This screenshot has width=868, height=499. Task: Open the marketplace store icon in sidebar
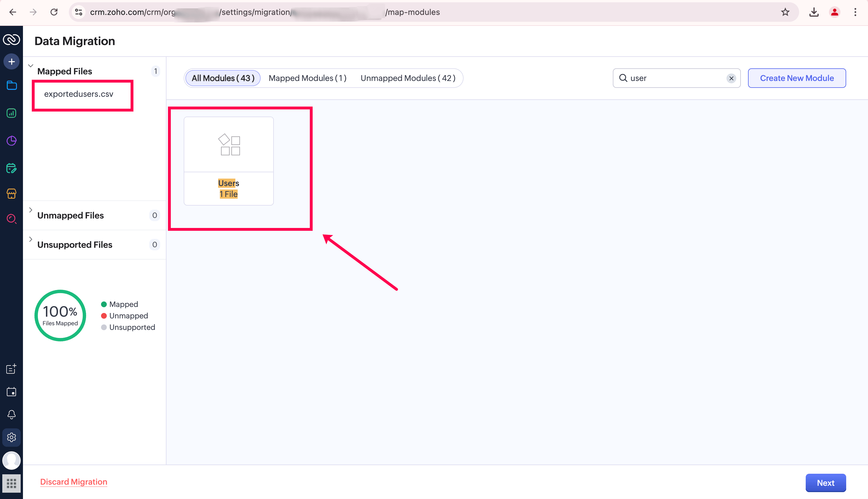click(x=11, y=194)
